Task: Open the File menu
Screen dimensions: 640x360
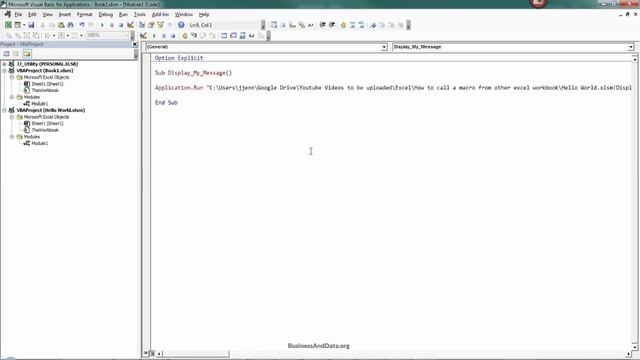Action: coord(18,14)
